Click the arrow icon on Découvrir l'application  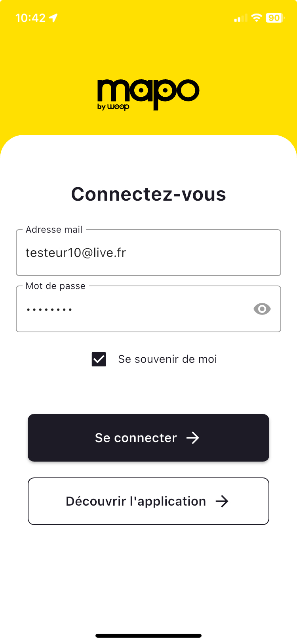(222, 501)
